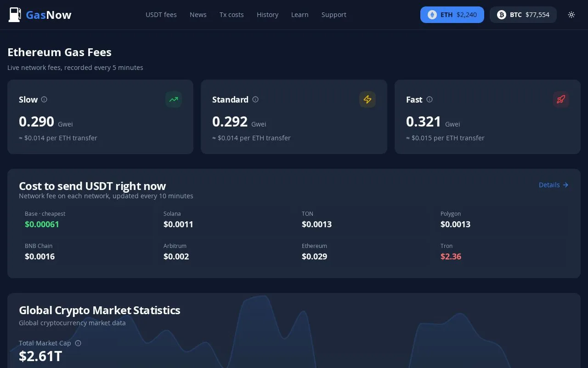
Task: Click the Slow gas value 0.290
Action: [36, 121]
